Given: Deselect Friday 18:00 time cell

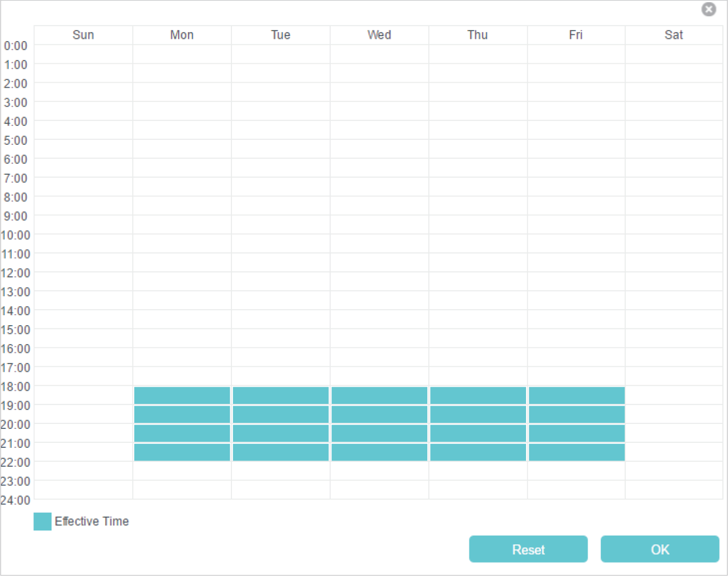Looking at the screenshot, I should (x=577, y=396).
